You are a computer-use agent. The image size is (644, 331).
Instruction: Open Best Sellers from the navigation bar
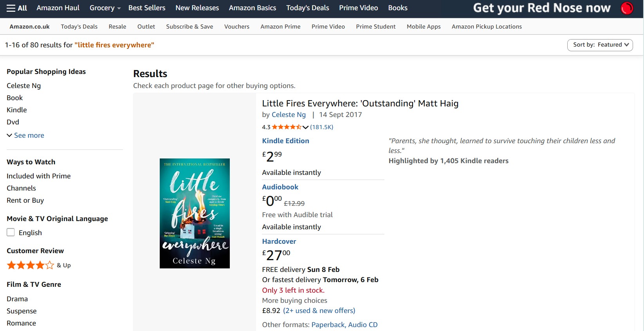[147, 7]
